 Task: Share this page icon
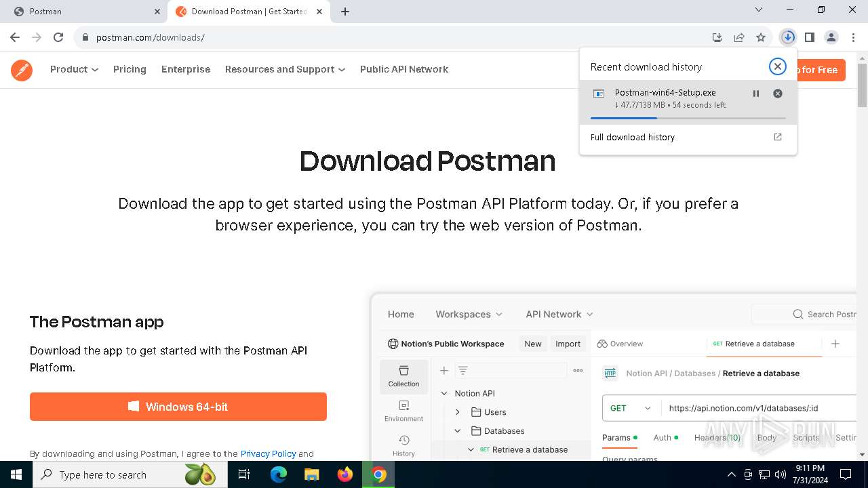pyautogui.click(x=739, y=37)
